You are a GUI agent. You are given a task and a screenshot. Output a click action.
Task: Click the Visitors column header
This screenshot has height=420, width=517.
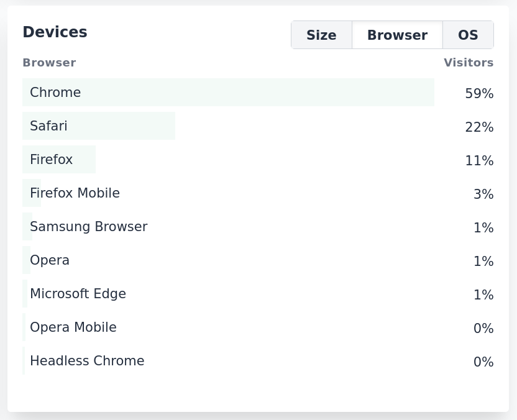pyautogui.click(x=469, y=63)
